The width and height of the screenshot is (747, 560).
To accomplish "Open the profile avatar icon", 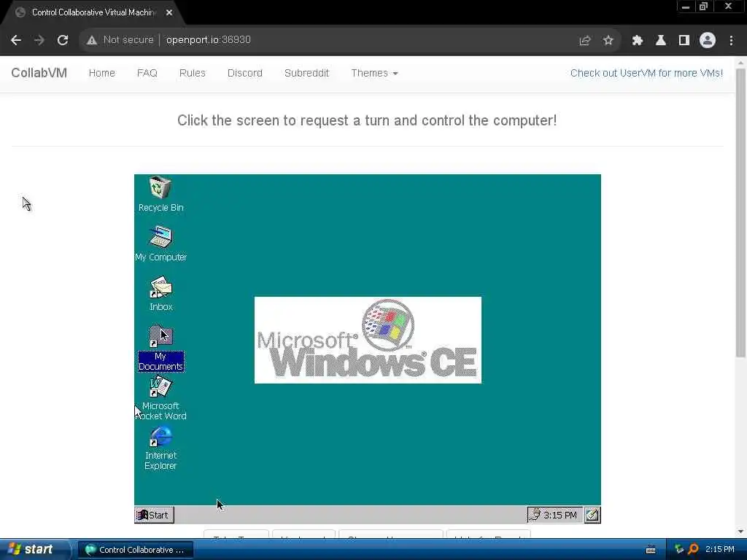I will [x=708, y=41].
